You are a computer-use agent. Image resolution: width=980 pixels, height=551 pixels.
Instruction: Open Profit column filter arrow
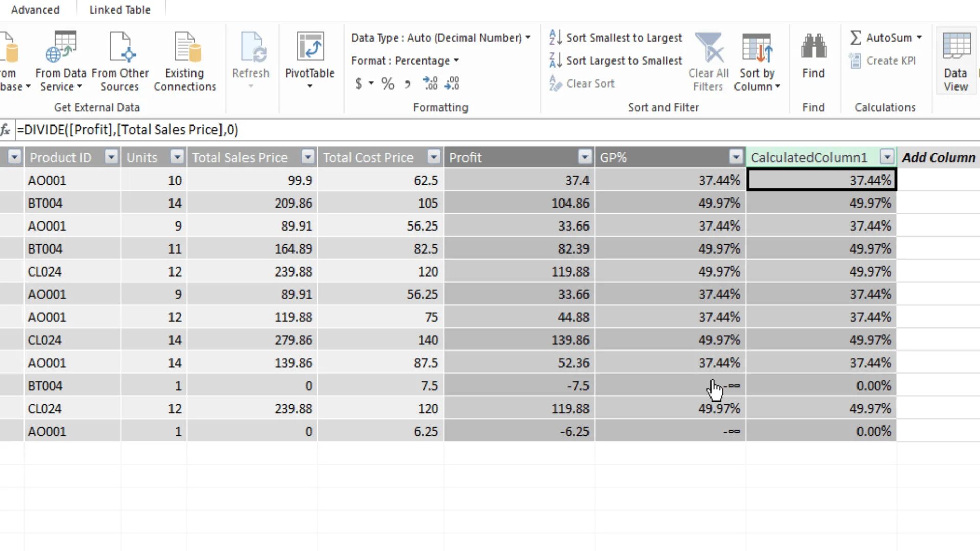point(585,157)
